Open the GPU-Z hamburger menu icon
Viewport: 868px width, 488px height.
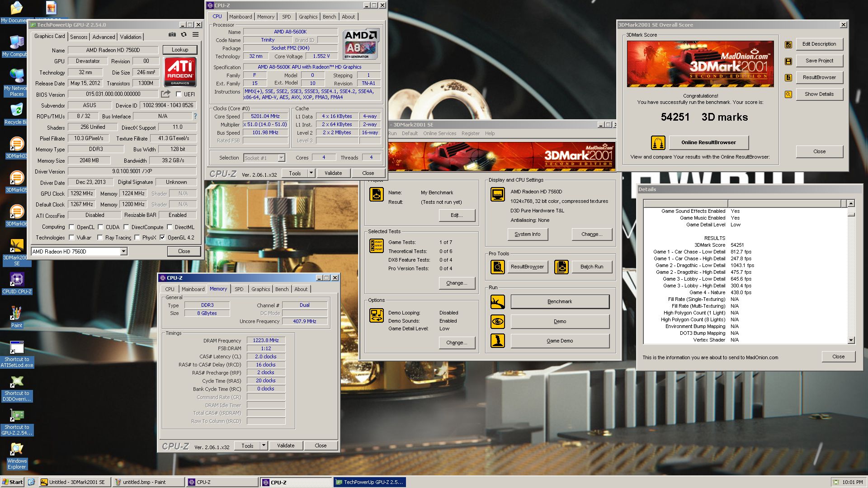[x=195, y=34]
